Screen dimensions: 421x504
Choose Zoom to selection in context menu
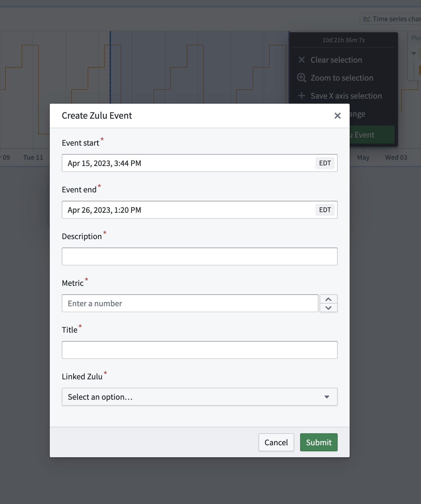[343, 78]
